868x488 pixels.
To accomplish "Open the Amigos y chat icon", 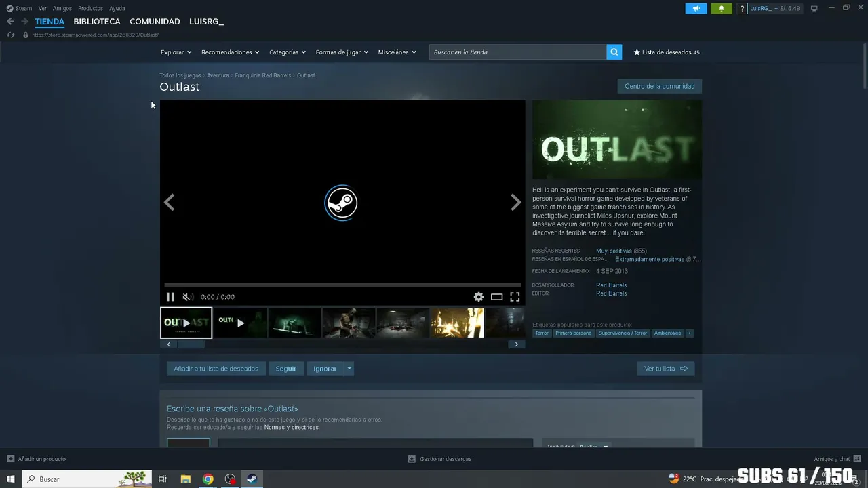I will [x=857, y=459].
